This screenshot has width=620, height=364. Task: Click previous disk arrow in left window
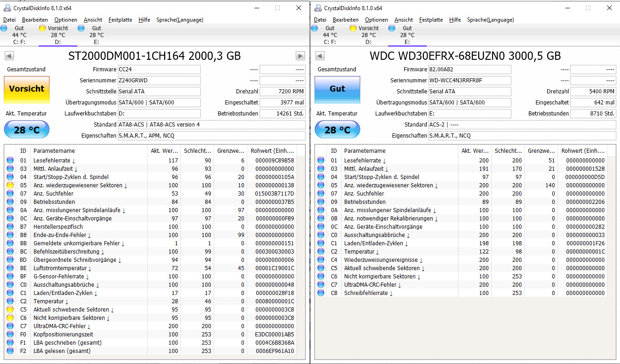(x=9, y=56)
